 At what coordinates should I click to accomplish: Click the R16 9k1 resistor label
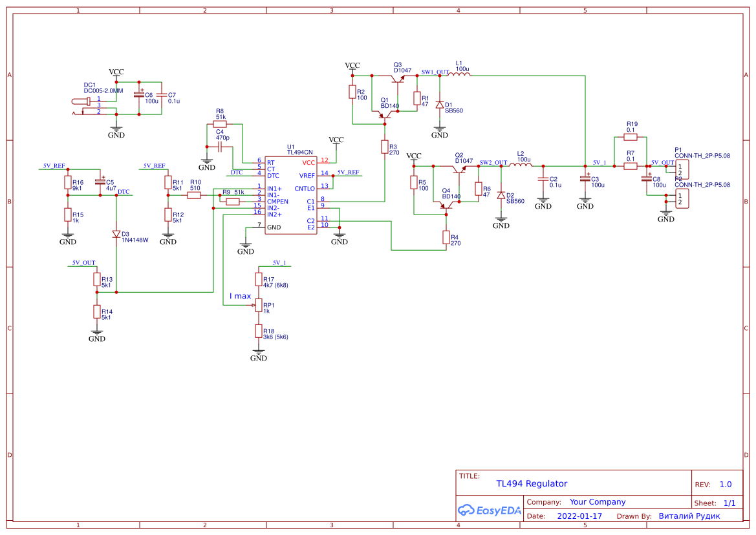[78, 185]
